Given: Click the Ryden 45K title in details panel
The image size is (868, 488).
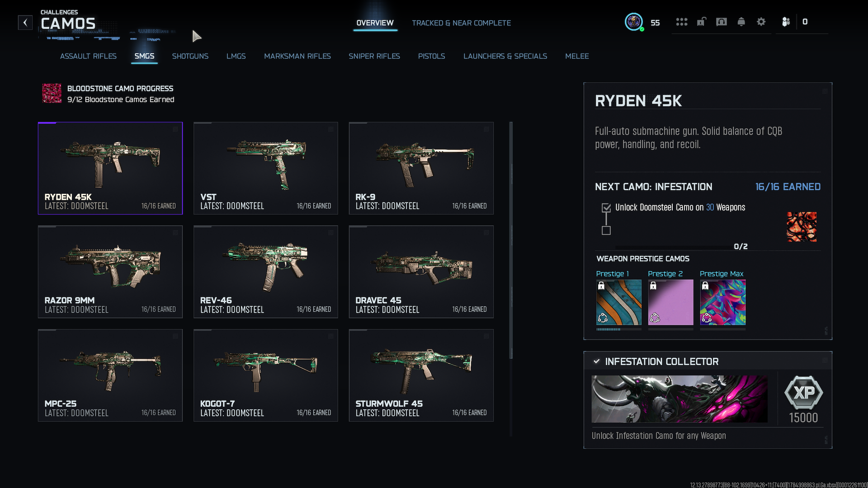Looking at the screenshot, I should [638, 101].
